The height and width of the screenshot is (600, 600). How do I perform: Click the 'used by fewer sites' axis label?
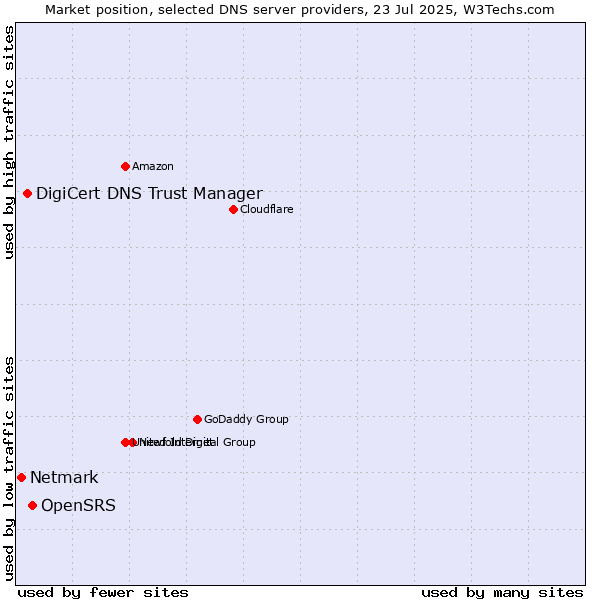tap(103, 593)
